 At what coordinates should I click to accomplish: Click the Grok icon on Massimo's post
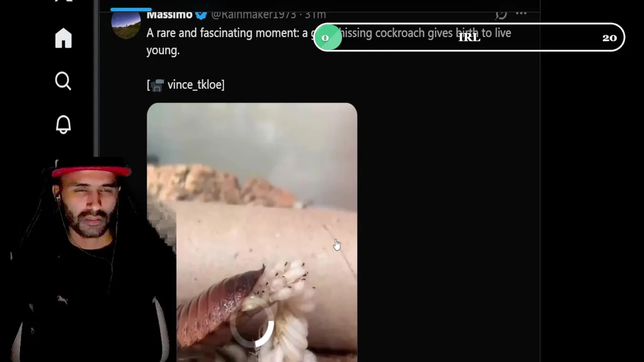501,14
